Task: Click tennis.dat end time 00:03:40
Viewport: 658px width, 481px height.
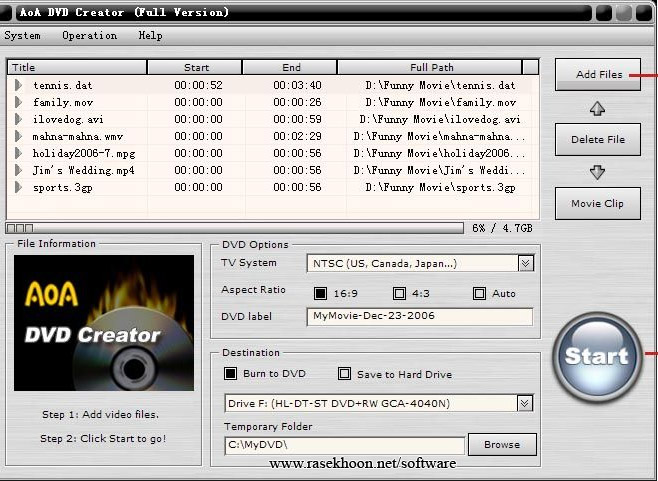Action: click(298, 85)
